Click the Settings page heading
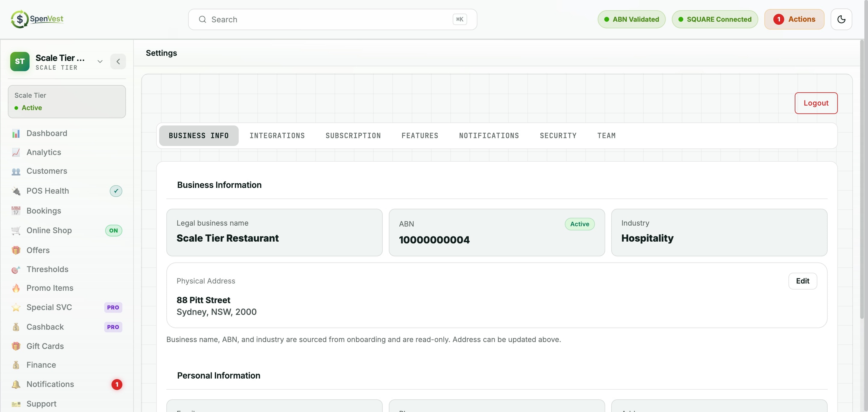 tap(161, 53)
